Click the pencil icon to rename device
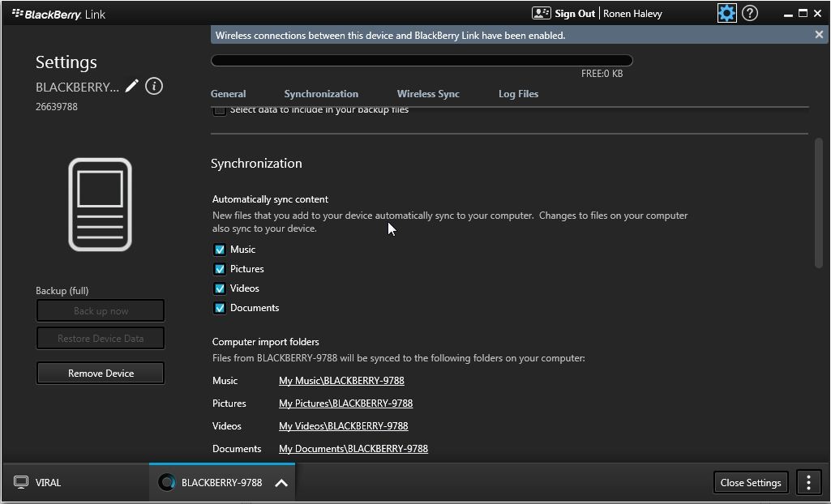 132,86
